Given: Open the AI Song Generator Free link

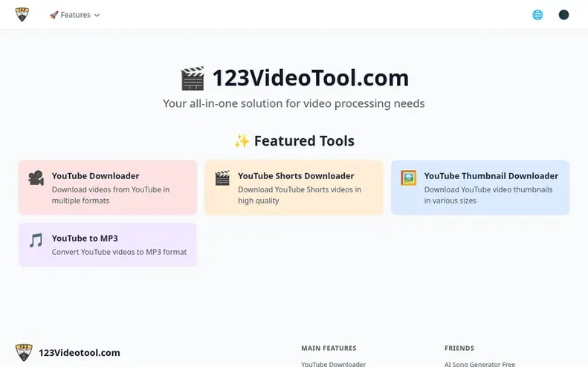Looking at the screenshot, I should [x=479, y=364].
